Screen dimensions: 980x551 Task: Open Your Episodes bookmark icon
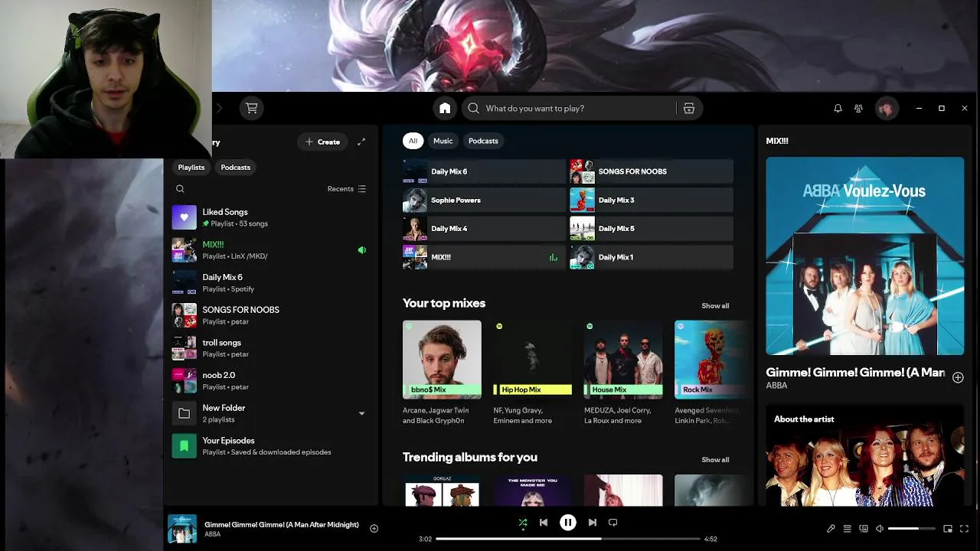point(185,446)
